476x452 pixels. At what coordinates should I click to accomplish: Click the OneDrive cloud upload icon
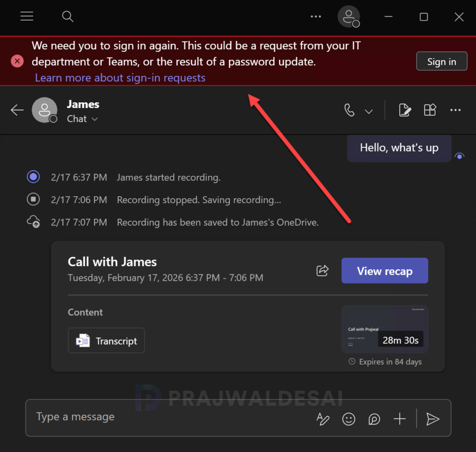click(33, 221)
